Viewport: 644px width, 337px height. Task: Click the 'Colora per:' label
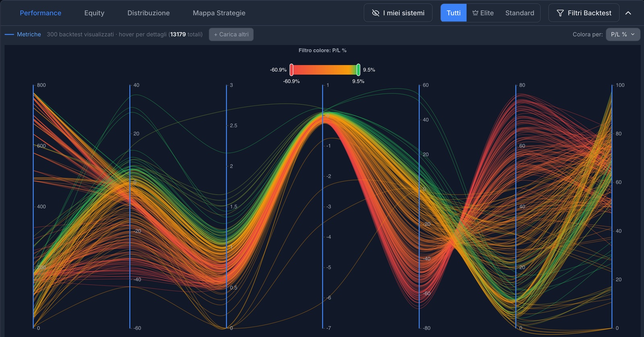(588, 34)
